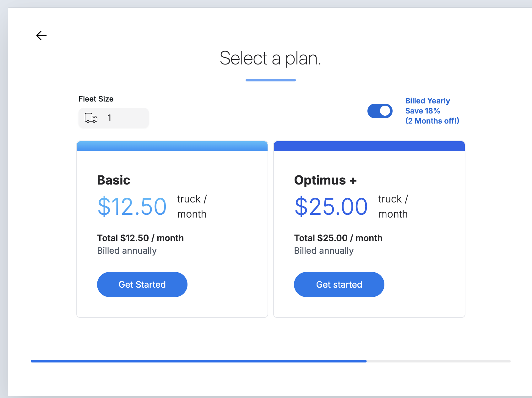Click the truck icon in Fleet Size
Image resolution: width=532 pixels, height=398 pixels.
91,118
